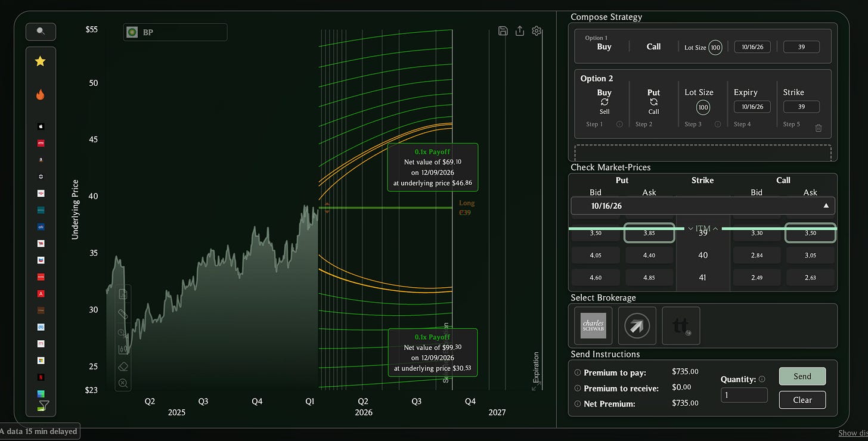Click the share/export icon above chart
Image resolution: width=868 pixels, height=441 pixels.
pos(520,31)
